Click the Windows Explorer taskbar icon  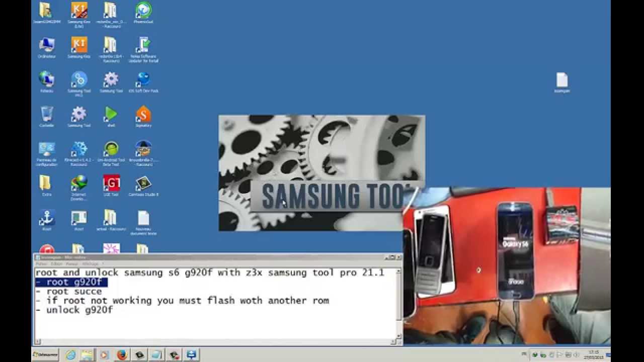click(87, 355)
